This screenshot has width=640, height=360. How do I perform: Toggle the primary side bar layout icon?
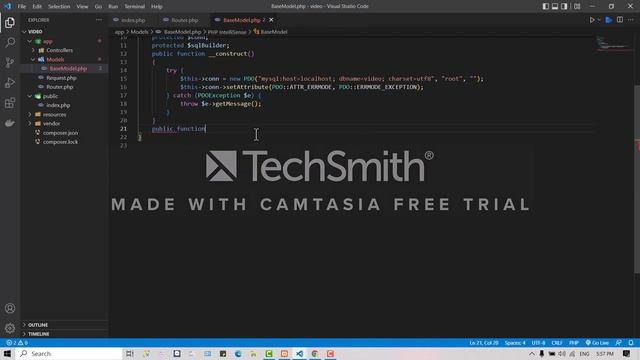[546, 6]
